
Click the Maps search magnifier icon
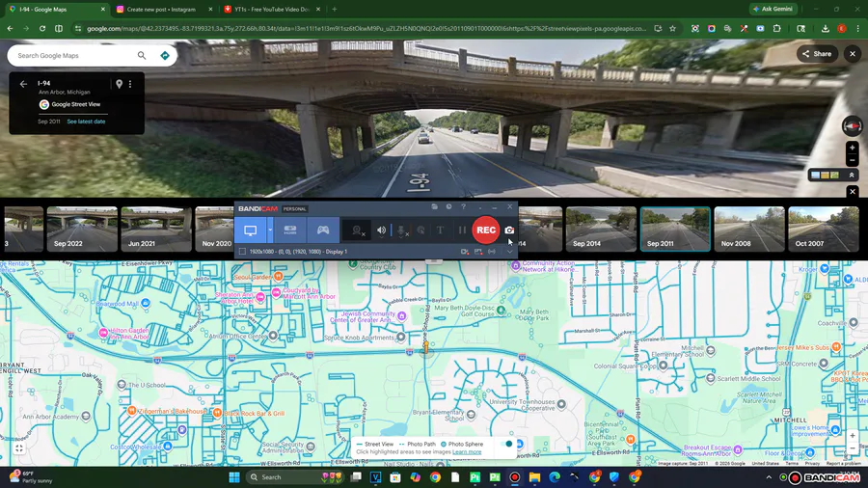[142, 55]
